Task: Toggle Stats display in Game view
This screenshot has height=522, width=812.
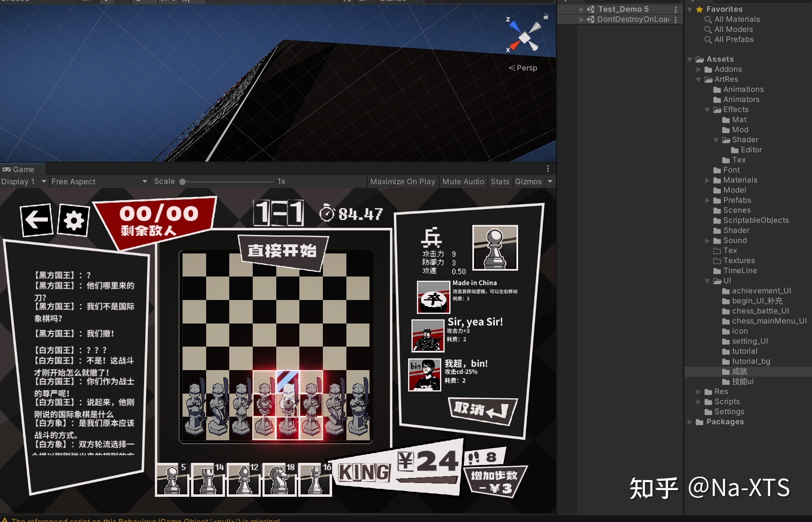Action: coord(500,182)
